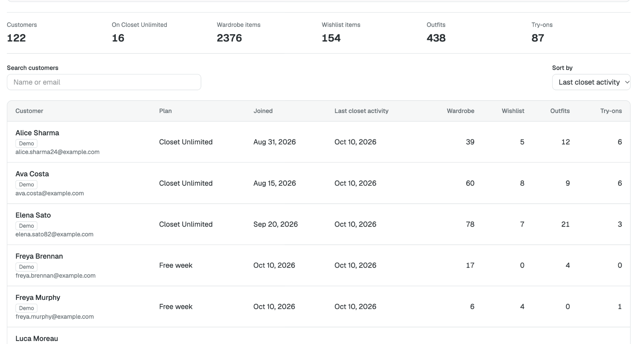Click email freya.brennan@example.com
The width and height of the screenshot is (644, 344).
coord(55,275)
